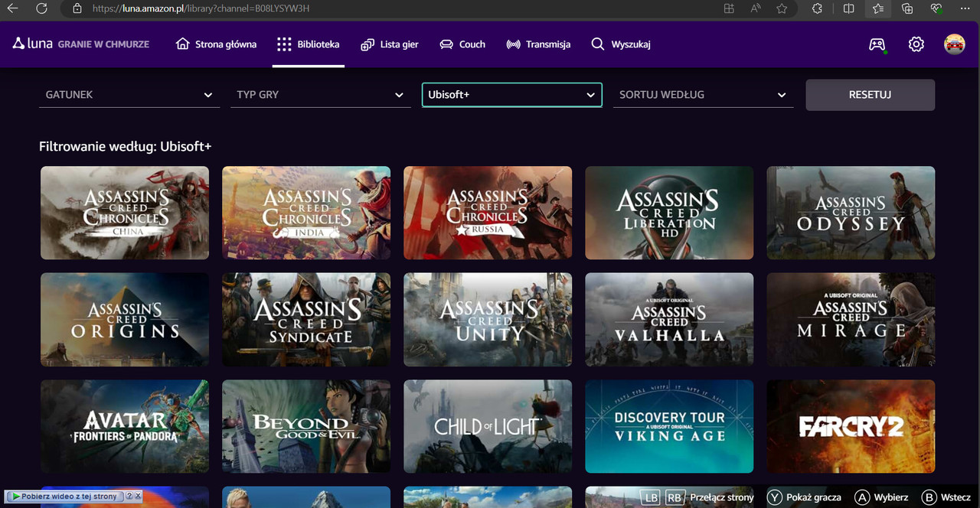Open the Biblioteka library tab
The image size is (980, 508).
308,44
